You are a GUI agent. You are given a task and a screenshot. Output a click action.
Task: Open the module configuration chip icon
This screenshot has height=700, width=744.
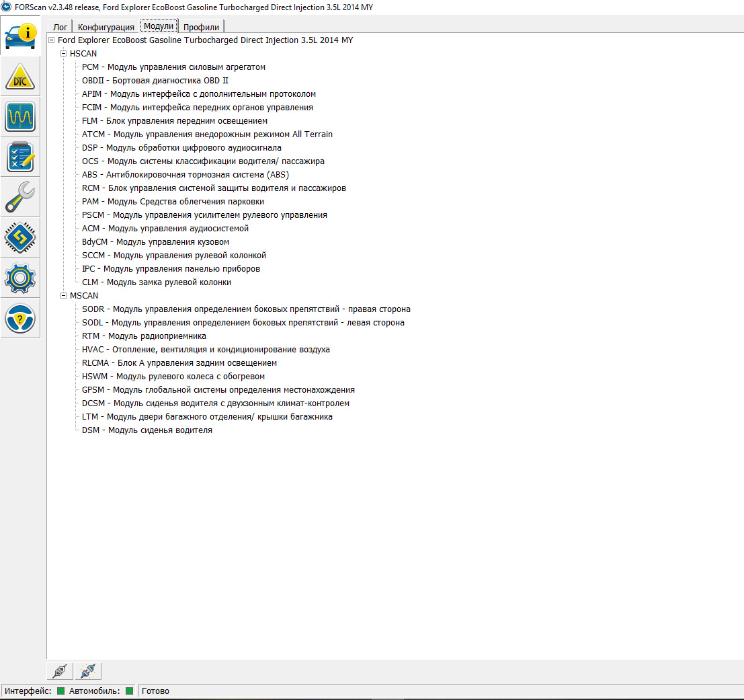click(x=20, y=238)
